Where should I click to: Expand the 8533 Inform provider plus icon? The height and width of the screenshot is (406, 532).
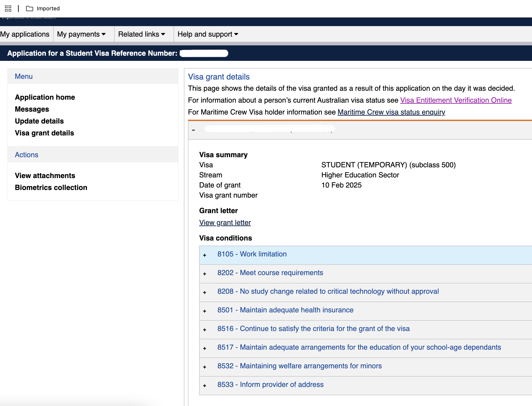(205, 386)
